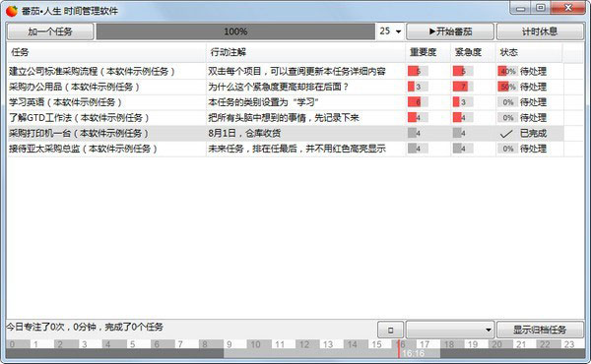The height and width of the screenshot is (364, 591).
Task: Click note 双击每个项目，可以查阅更新本任务详细内容
Action: coord(296,71)
